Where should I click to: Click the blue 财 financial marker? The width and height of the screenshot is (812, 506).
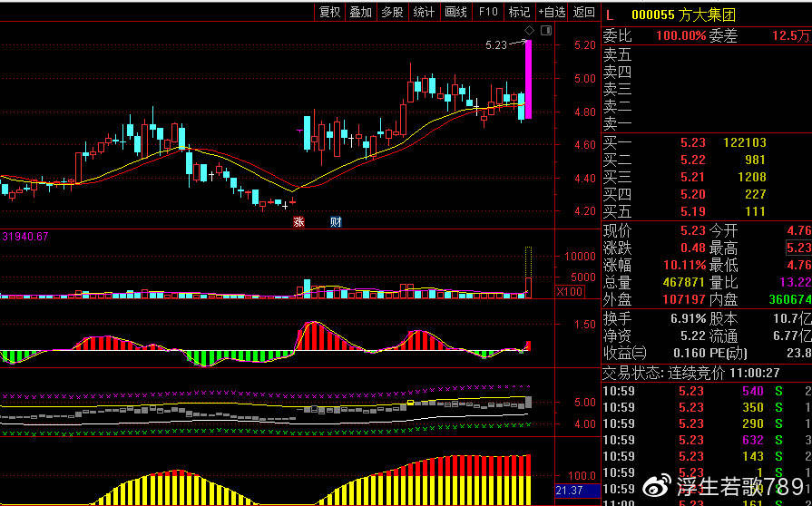pyautogui.click(x=336, y=221)
